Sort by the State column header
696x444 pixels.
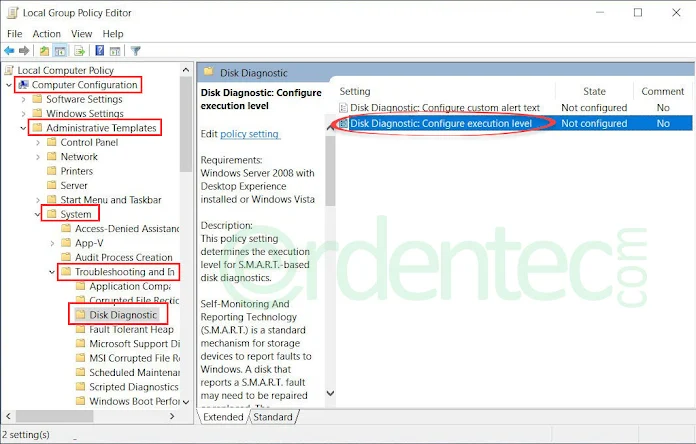(x=594, y=91)
